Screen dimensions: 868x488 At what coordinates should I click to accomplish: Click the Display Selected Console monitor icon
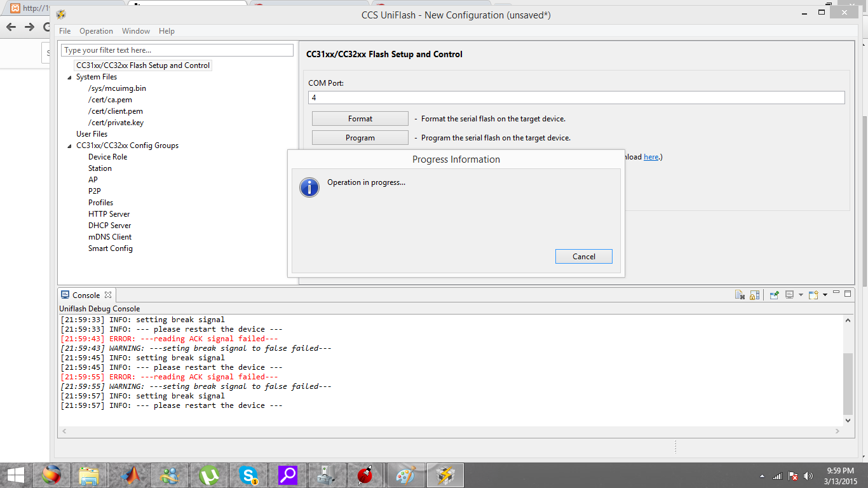tap(789, 295)
